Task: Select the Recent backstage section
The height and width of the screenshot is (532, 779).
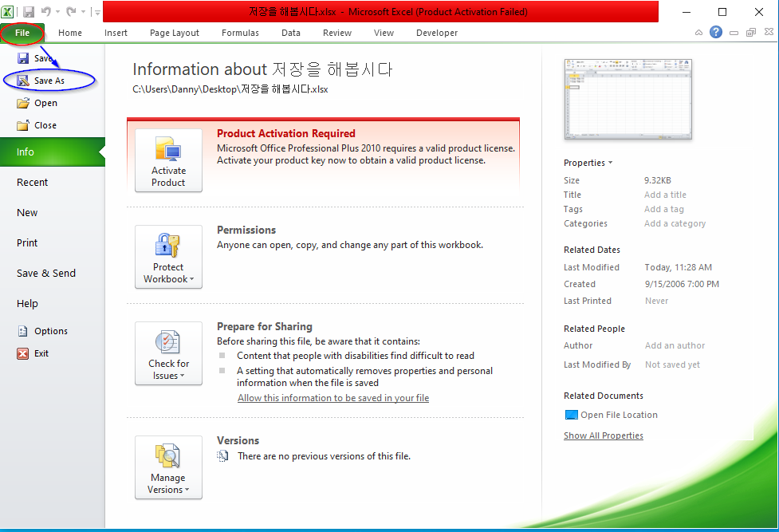Action: (33, 183)
